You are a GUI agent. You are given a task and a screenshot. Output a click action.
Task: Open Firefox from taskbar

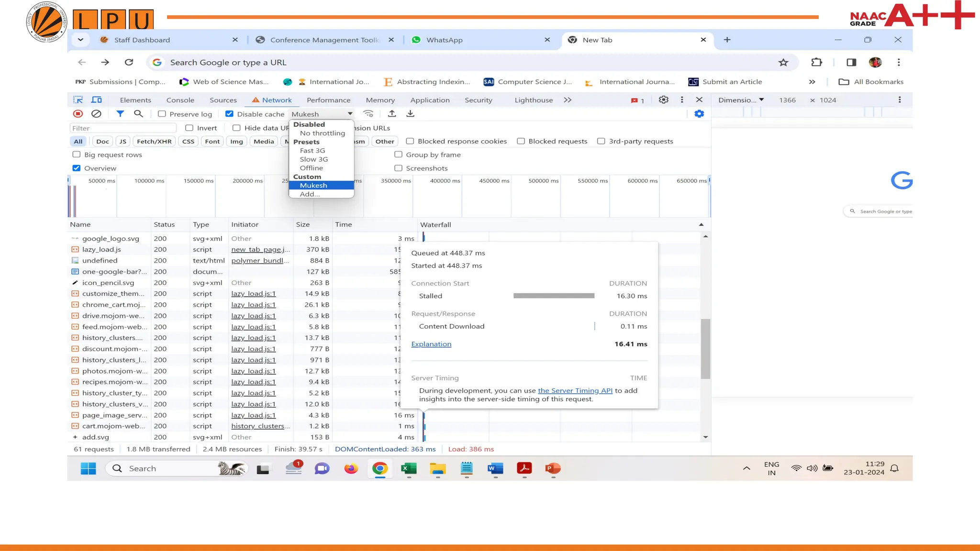coord(351,468)
